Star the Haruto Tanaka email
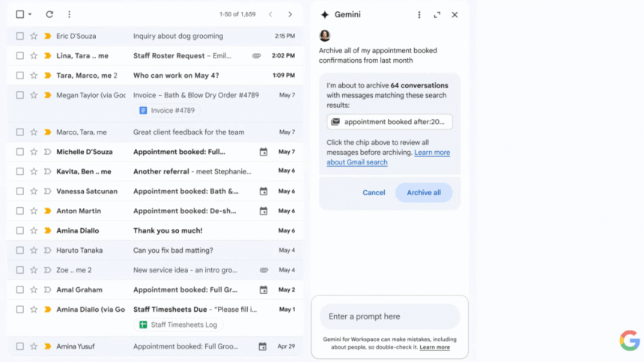 coord(34,251)
